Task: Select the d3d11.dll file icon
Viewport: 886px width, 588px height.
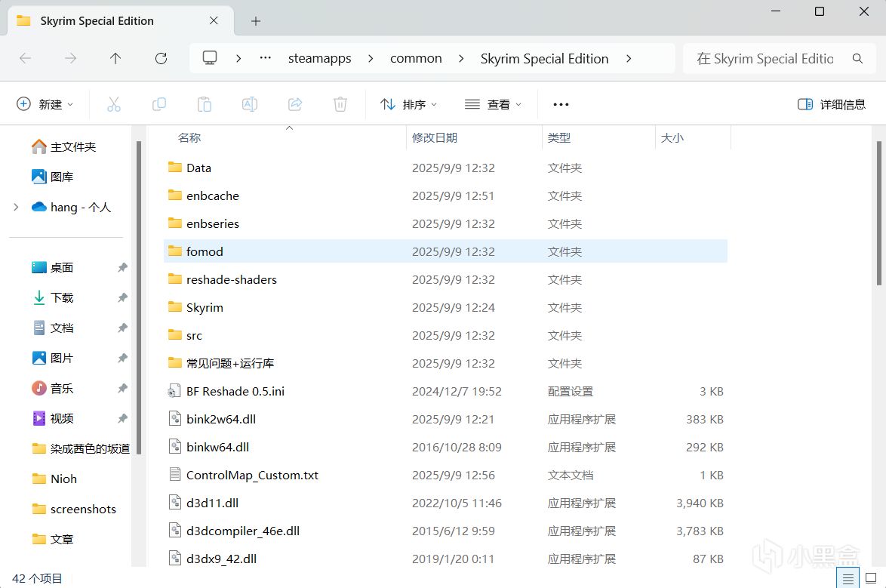Action: [x=174, y=503]
